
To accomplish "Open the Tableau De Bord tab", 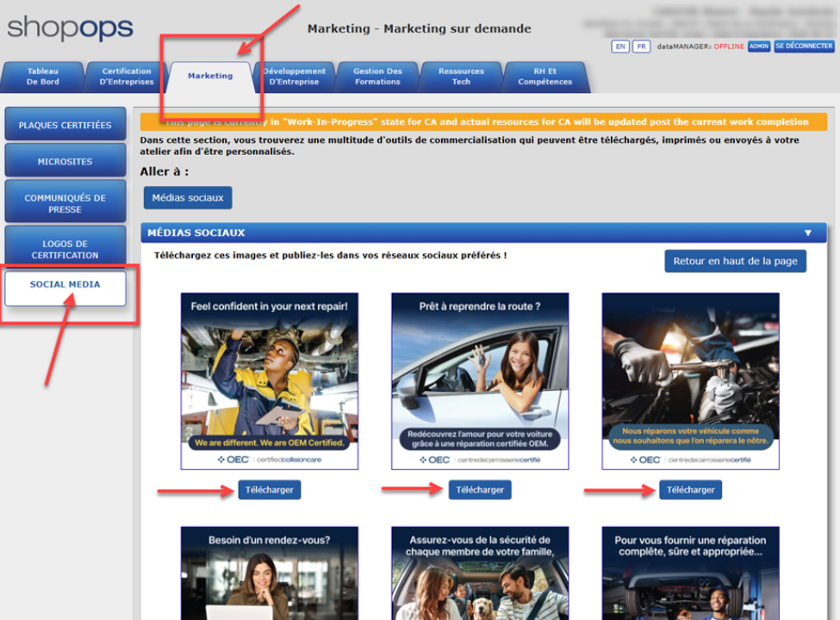I will click(42, 77).
